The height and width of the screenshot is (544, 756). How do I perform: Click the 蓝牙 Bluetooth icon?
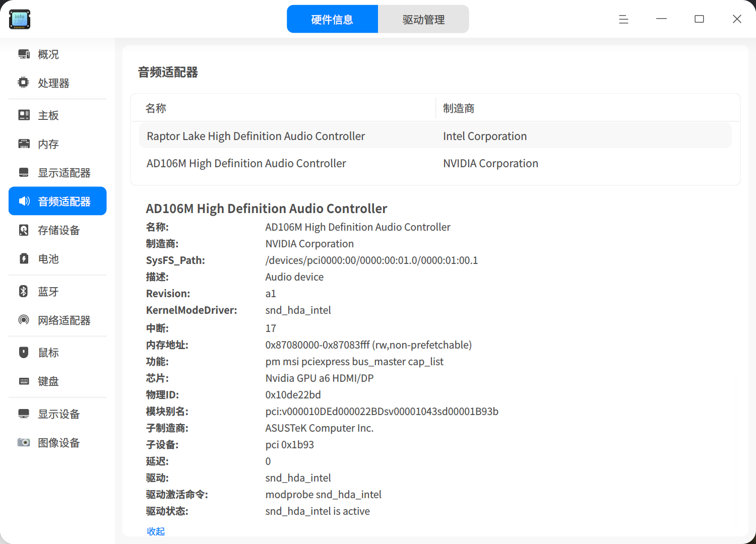click(x=24, y=292)
